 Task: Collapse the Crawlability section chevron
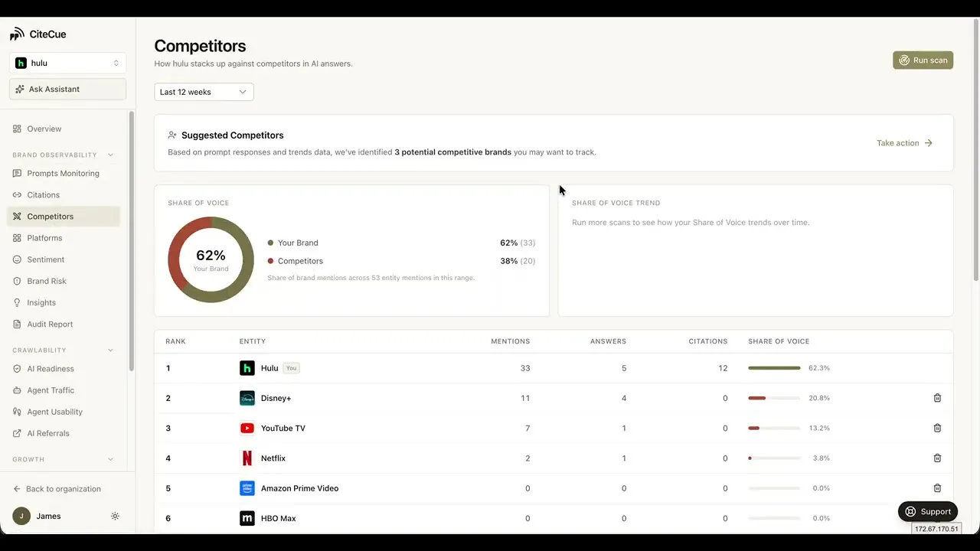pyautogui.click(x=111, y=350)
